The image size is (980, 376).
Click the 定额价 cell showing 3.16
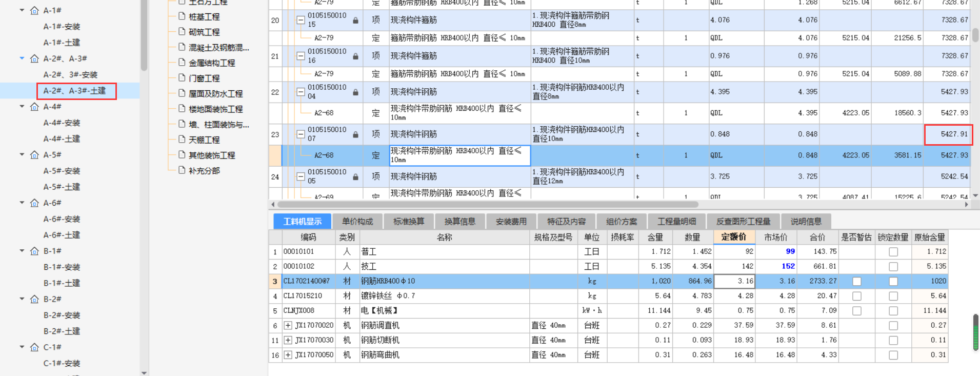(x=734, y=281)
